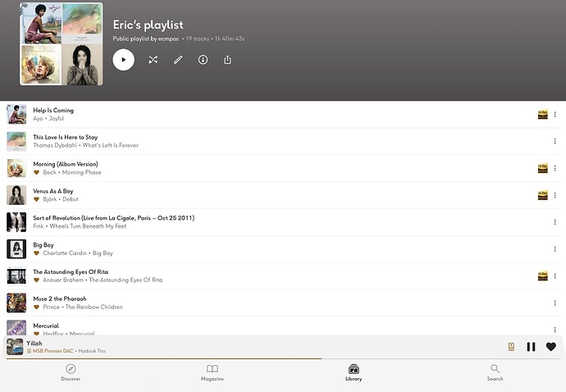Click Hi-Res badge on Astounding Eyes Of Rita

[542, 276]
